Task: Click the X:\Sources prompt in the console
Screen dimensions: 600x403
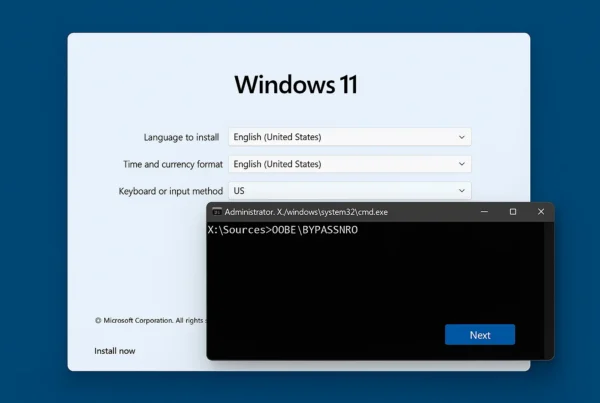Action: [x=238, y=230]
